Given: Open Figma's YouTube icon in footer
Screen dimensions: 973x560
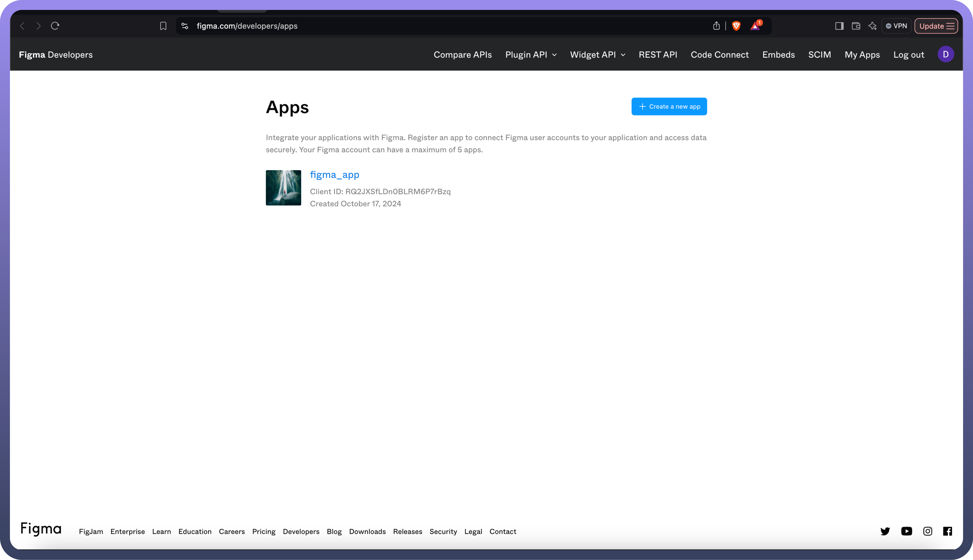Looking at the screenshot, I should pyautogui.click(x=906, y=531).
